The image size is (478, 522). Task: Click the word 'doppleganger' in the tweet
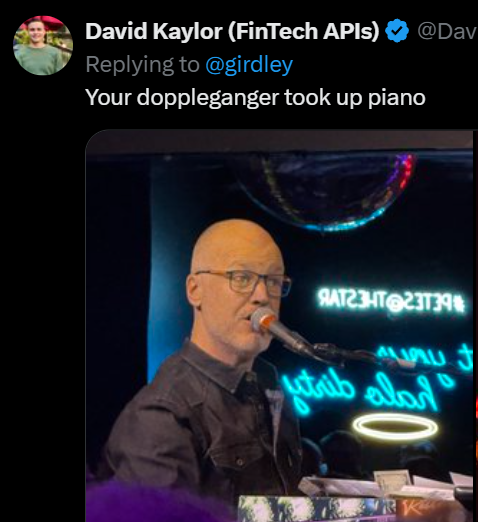(208, 98)
